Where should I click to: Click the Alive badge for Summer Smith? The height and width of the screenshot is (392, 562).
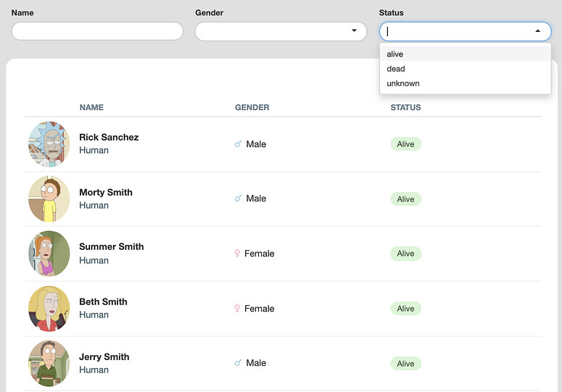click(x=406, y=254)
